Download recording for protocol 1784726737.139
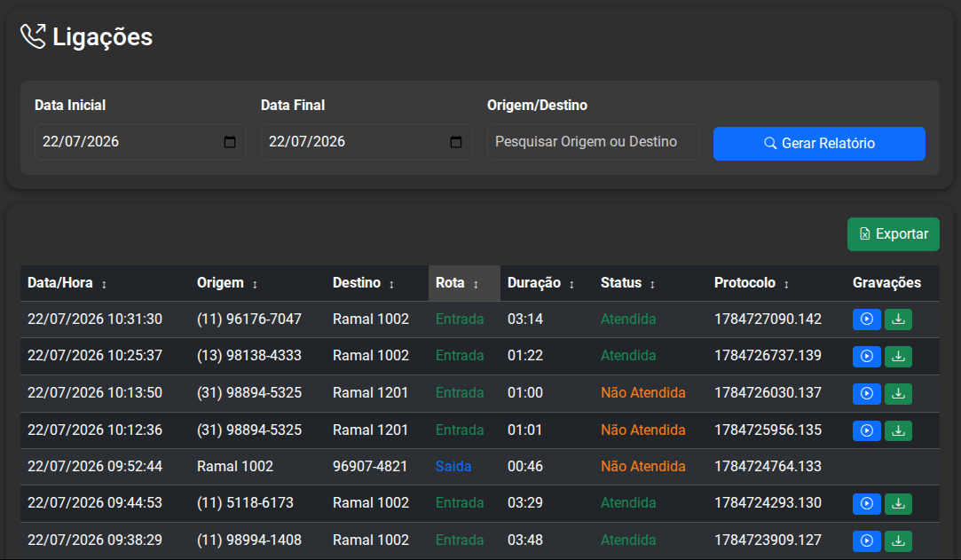Viewport: 961px width, 560px height. click(899, 357)
